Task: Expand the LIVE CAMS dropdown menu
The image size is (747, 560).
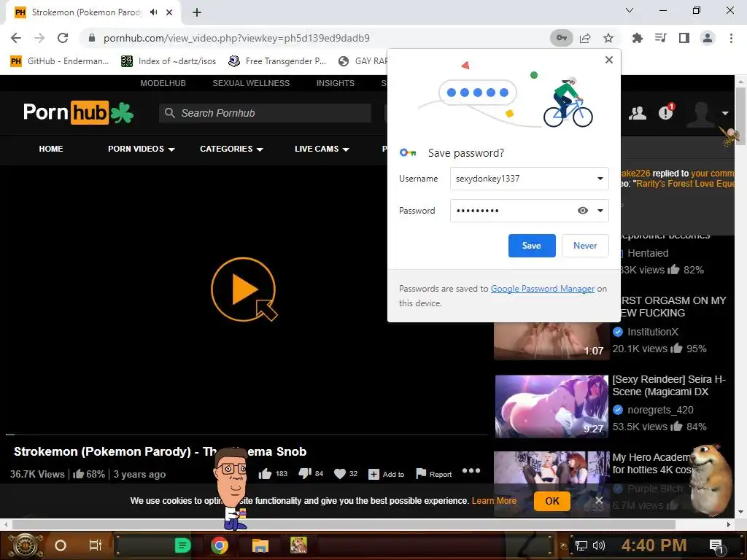Action: 322,149
